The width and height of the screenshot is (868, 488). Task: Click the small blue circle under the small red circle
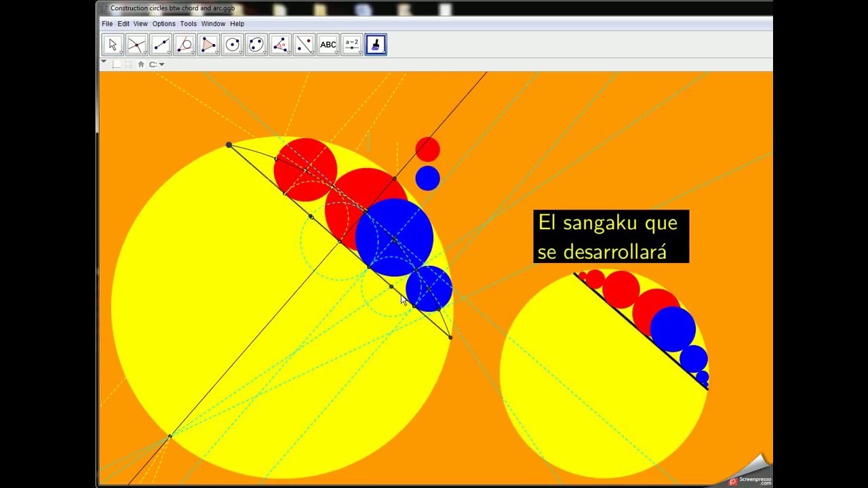tap(427, 178)
